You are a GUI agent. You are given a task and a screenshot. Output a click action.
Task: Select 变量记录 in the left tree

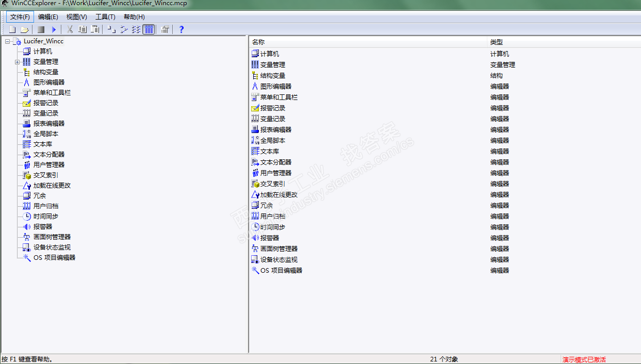click(x=46, y=113)
